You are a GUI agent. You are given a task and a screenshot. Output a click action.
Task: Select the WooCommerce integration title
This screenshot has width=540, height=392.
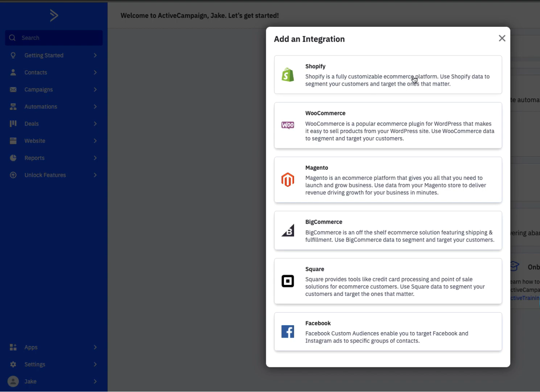325,113
